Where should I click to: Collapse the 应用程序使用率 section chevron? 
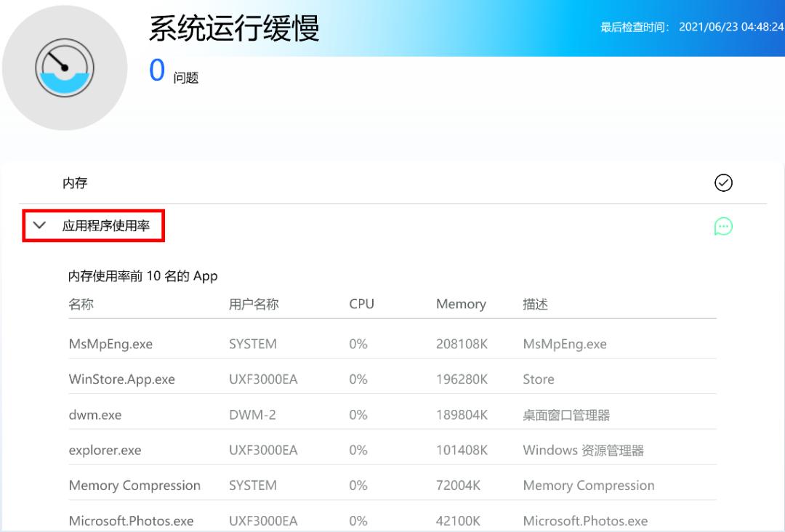40,225
